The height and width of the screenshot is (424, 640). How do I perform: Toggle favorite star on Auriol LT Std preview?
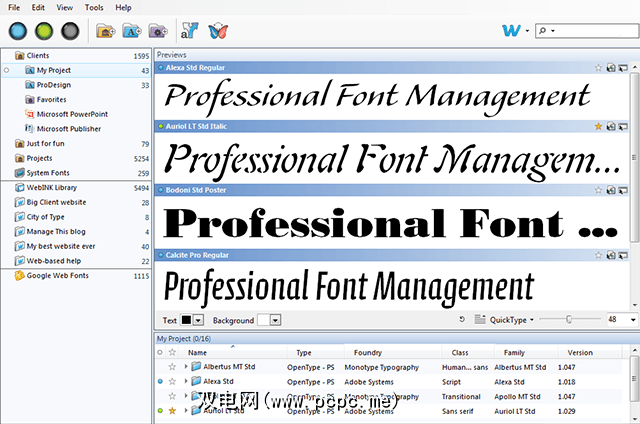pos(598,127)
